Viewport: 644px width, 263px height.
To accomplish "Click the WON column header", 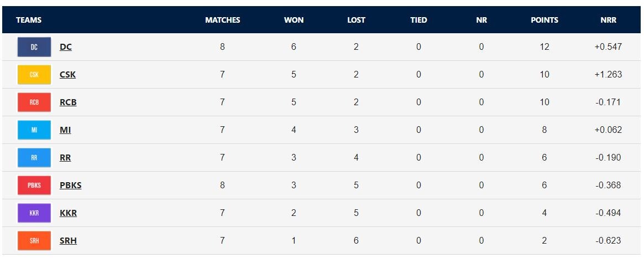I will pyautogui.click(x=294, y=20).
